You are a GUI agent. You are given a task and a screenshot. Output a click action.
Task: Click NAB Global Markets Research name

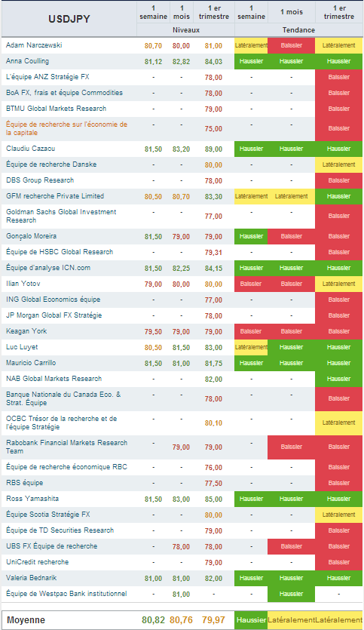pyautogui.click(x=54, y=379)
